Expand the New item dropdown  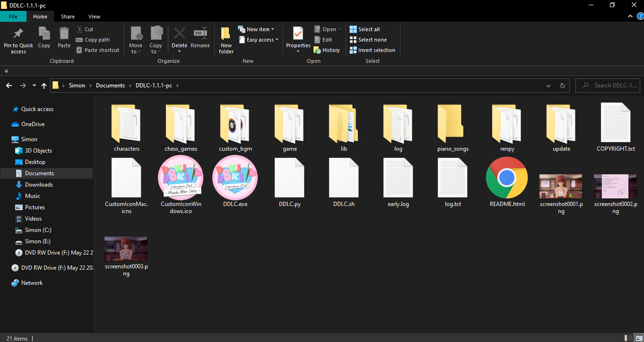257,29
